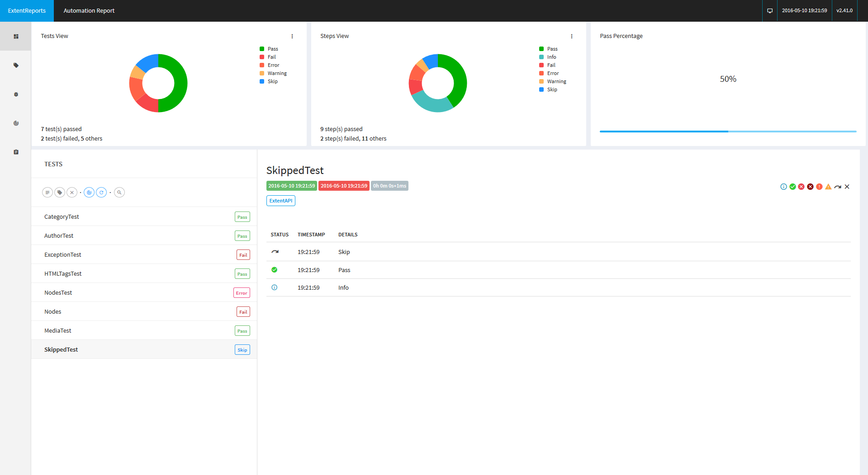Select NodesTest in the tests list

tap(58, 293)
